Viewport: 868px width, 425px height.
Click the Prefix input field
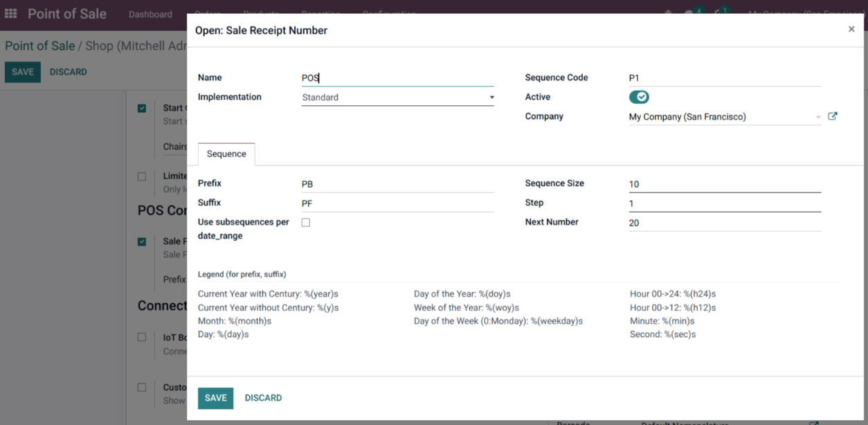tap(398, 184)
